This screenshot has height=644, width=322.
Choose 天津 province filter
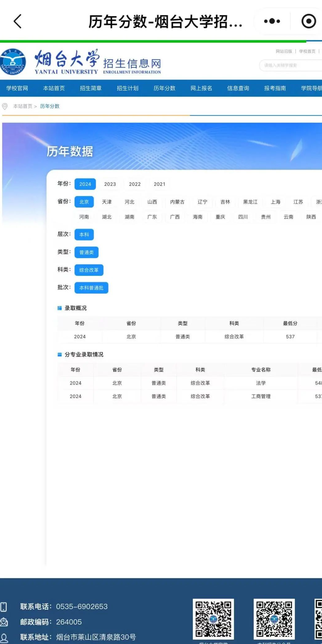[x=107, y=202]
